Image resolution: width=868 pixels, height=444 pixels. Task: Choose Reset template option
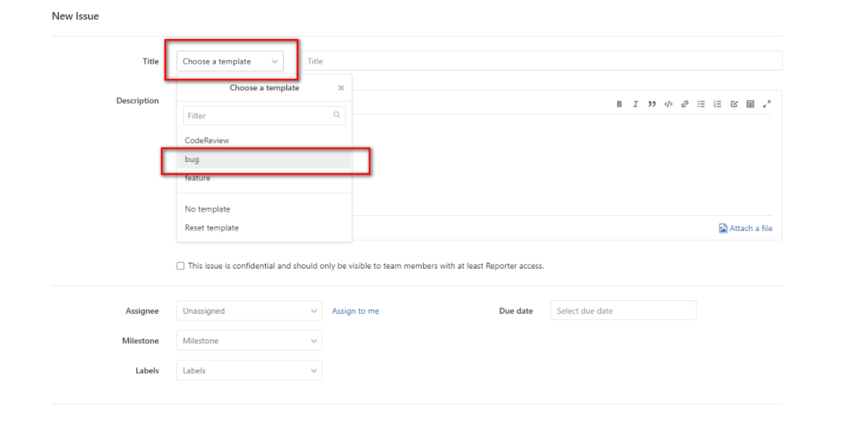click(264, 228)
